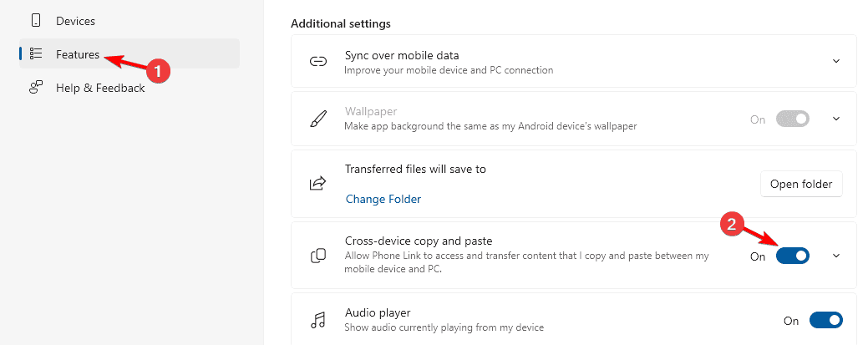868x345 pixels.
Task: Expand Cross-device copy and paste options
Action: point(836,256)
